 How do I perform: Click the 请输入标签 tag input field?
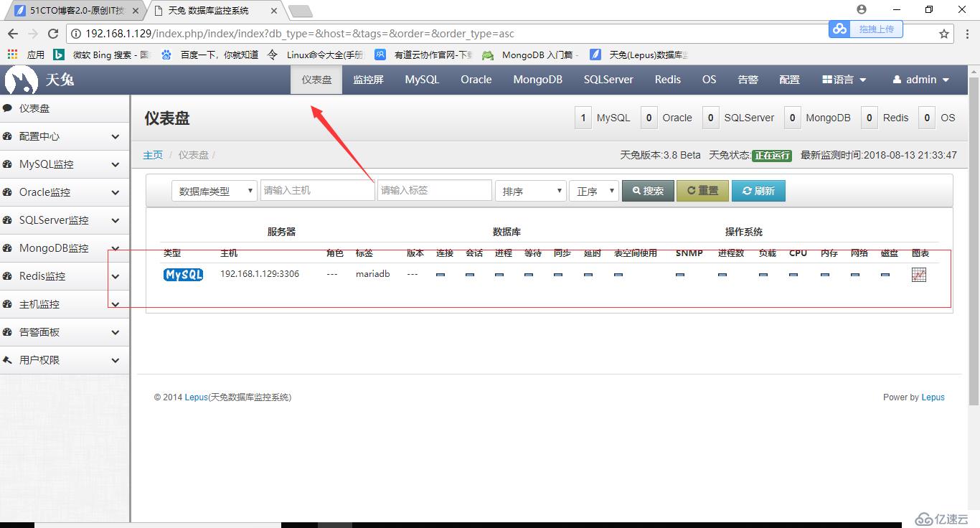point(434,190)
